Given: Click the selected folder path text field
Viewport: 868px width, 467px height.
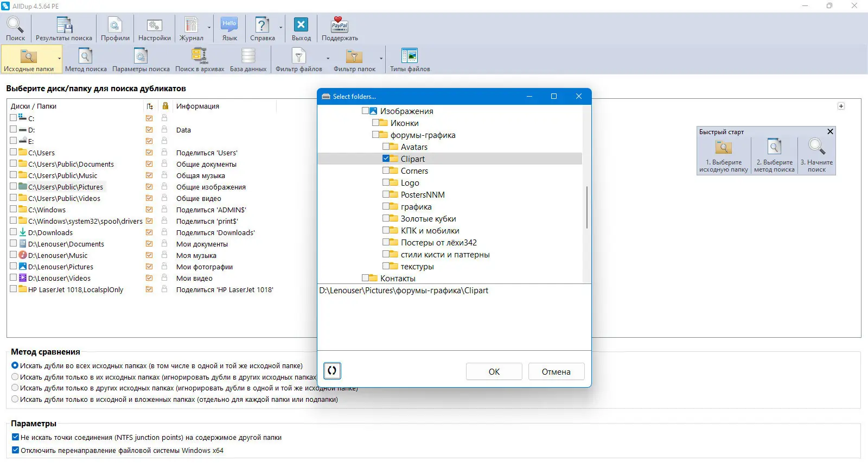Looking at the screenshot, I should pyautogui.click(x=454, y=317).
